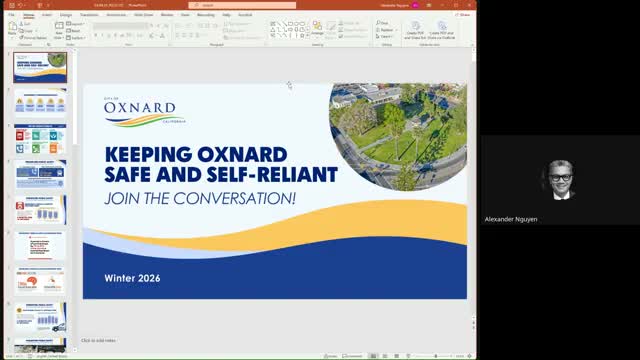Switch to the Insert tab

47,15
